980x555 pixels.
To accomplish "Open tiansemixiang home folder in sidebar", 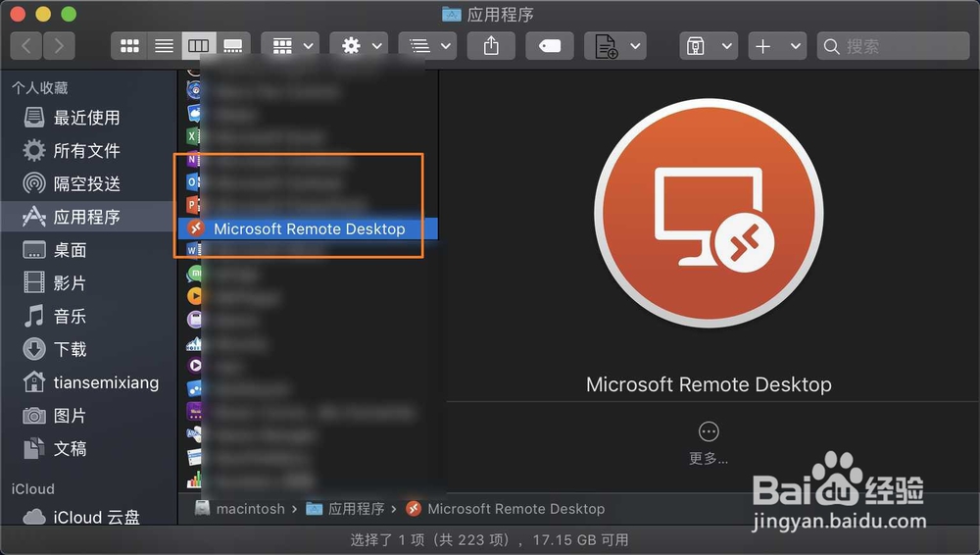I will pos(87,382).
